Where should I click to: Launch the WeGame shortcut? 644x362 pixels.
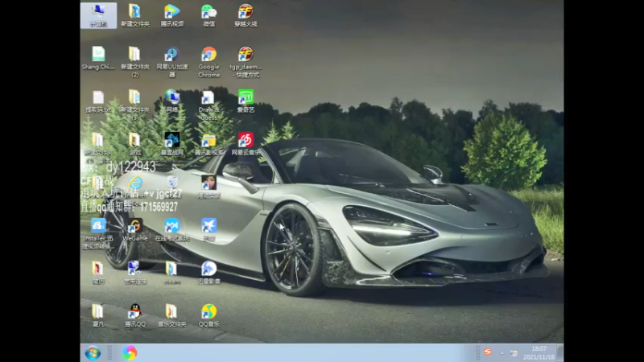pos(135,229)
